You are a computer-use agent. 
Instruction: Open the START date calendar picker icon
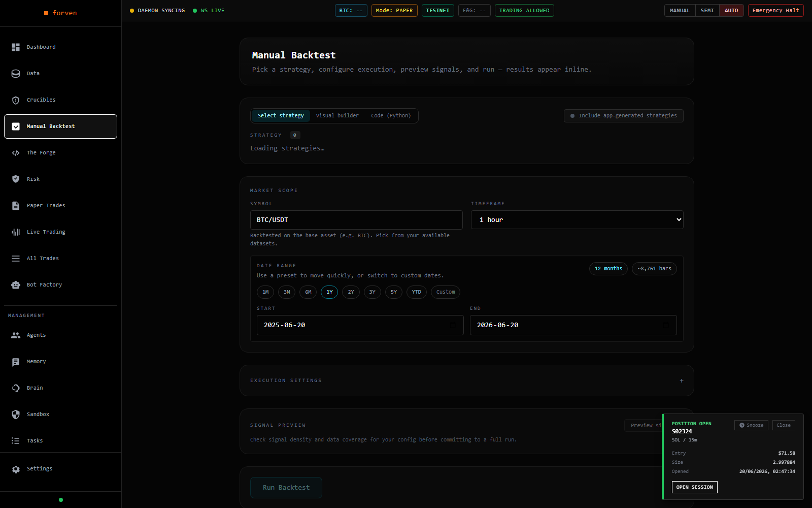[x=452, y=325]
